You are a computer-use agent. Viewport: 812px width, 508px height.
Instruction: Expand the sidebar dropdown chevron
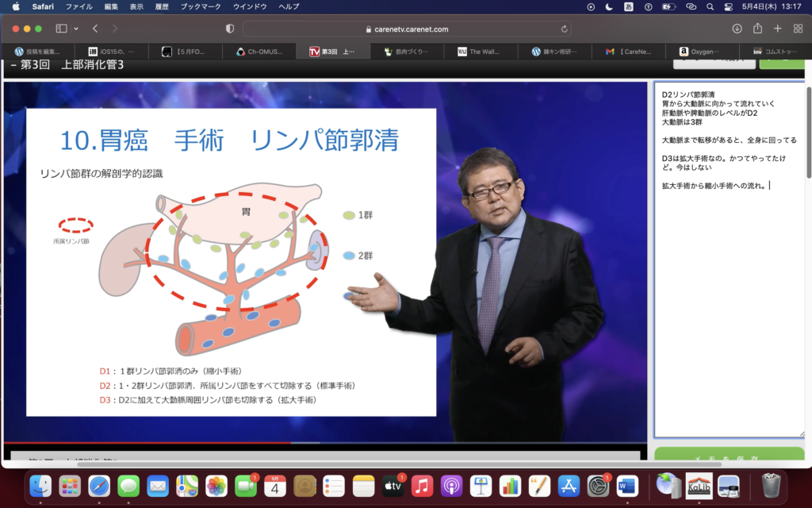[76, 29]
